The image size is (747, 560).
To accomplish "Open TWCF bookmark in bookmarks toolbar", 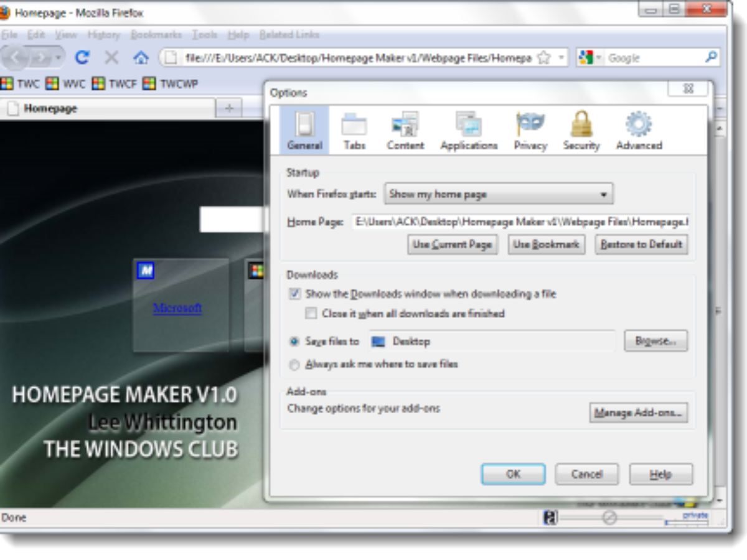I will click(115, 83).
